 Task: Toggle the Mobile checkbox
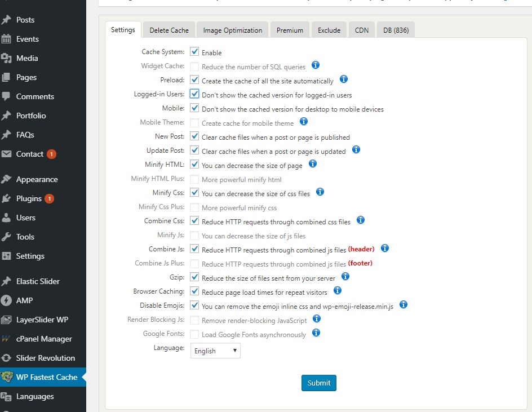194,108
